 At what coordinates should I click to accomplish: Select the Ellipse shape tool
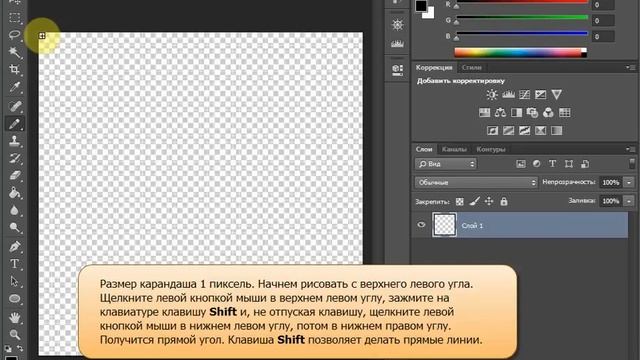[15, 299]
